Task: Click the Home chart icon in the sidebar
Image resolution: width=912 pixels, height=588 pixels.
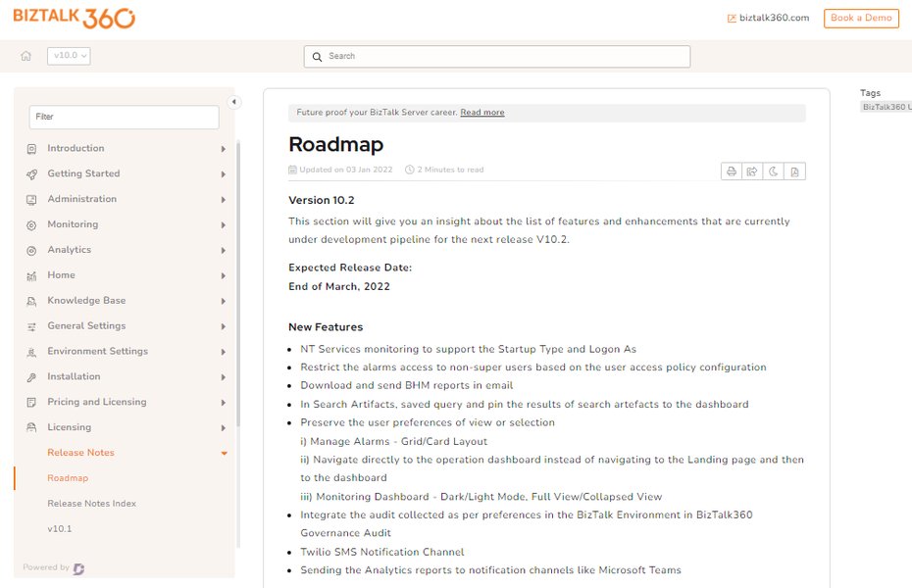Action: [31, 276]
